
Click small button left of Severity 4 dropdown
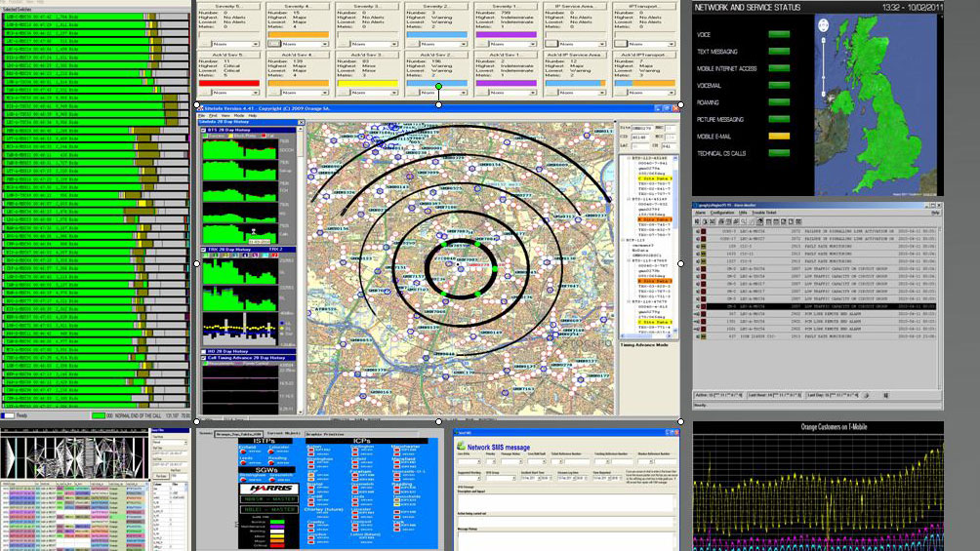(273, 44)
